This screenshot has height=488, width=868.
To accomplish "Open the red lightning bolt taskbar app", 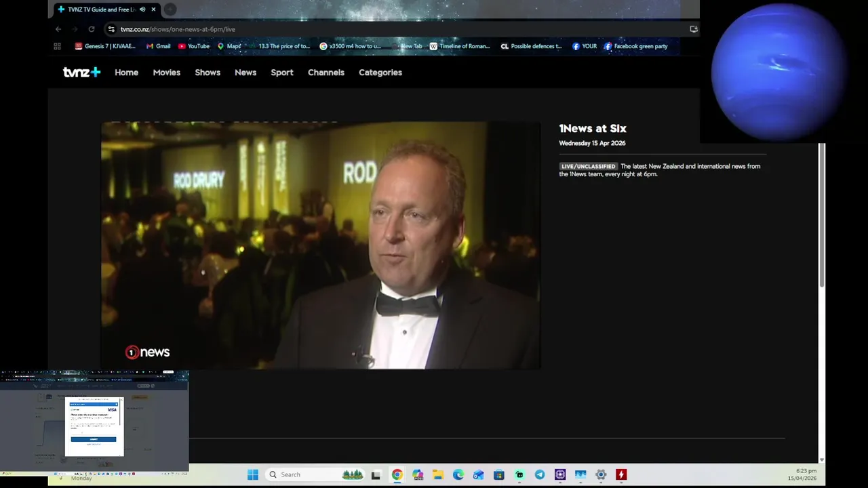I will coord(621,474).
